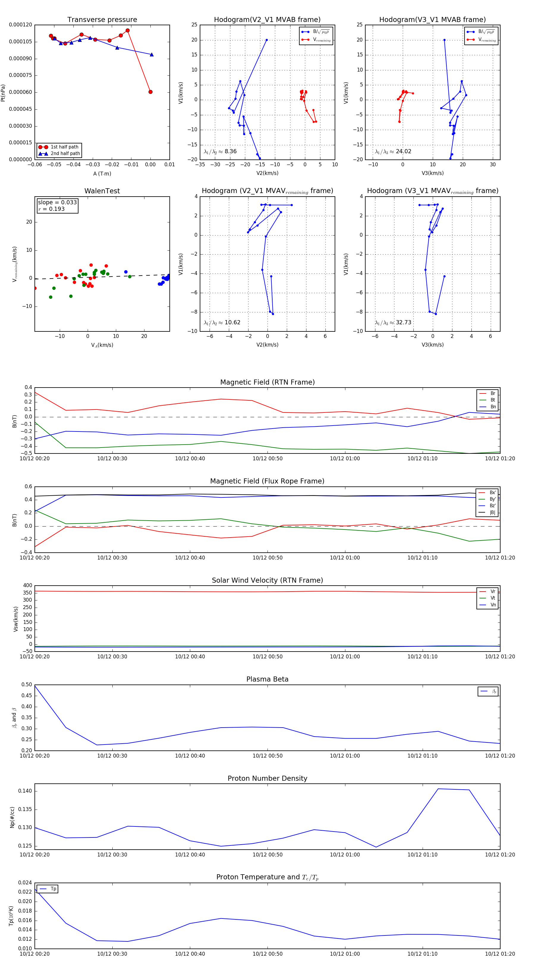Click the Bx' legend entry

click(487, 492)
